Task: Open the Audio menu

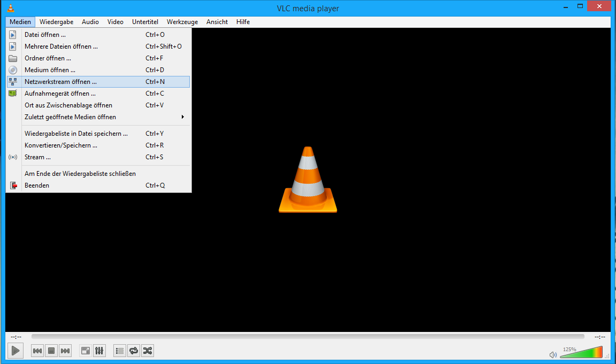Action: [x=90, y=22]
